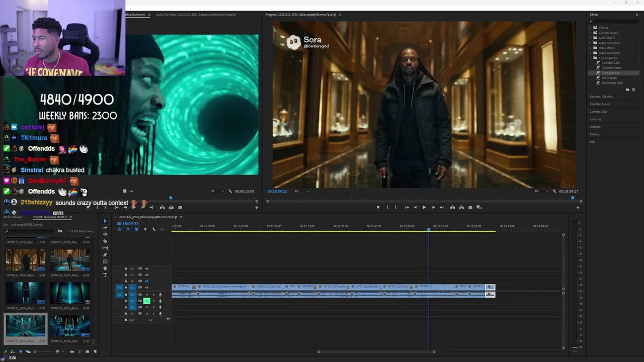Click the Effects panel search field
This screenshot has width=644, height=362.
pyautogui.click(x=614, y=21)
